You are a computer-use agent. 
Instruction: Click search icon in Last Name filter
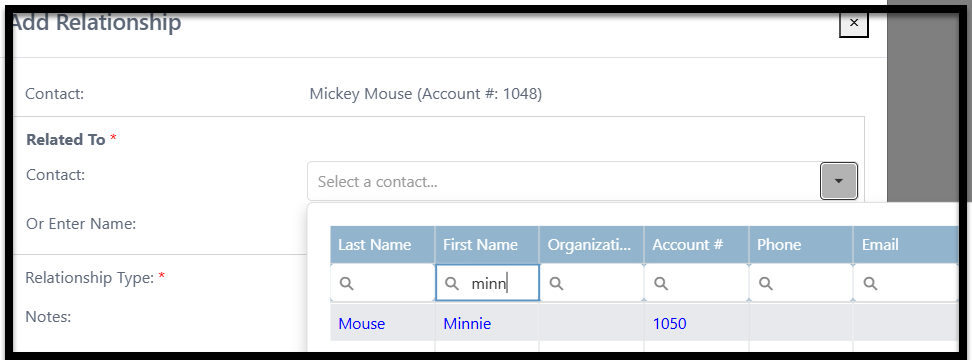click(347, 283)
